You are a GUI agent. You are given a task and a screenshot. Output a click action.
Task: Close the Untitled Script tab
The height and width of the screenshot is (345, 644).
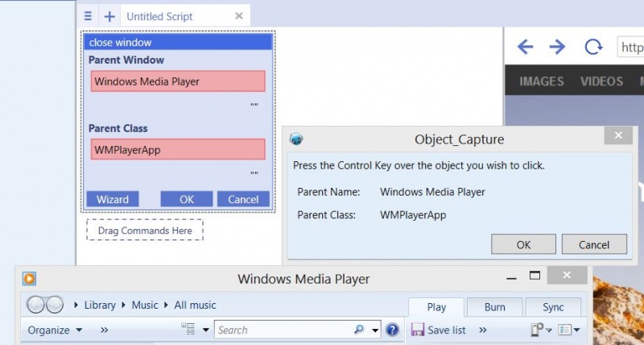pos(238,16)
